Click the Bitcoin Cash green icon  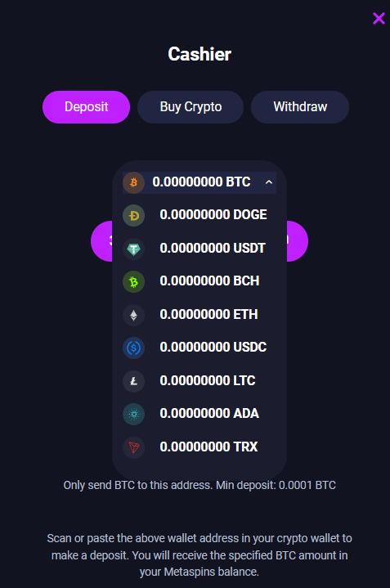pos(133,281)
